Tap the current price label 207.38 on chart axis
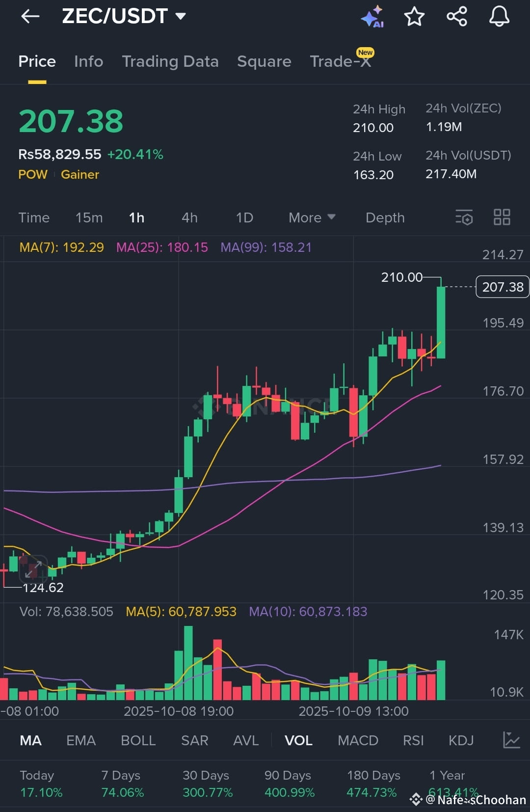 503,287
